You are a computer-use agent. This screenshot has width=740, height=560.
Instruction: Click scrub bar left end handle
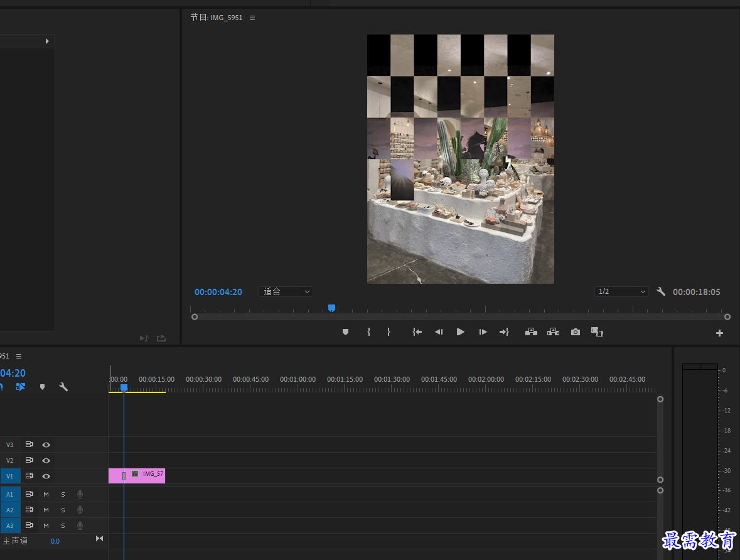pos(195,317)
